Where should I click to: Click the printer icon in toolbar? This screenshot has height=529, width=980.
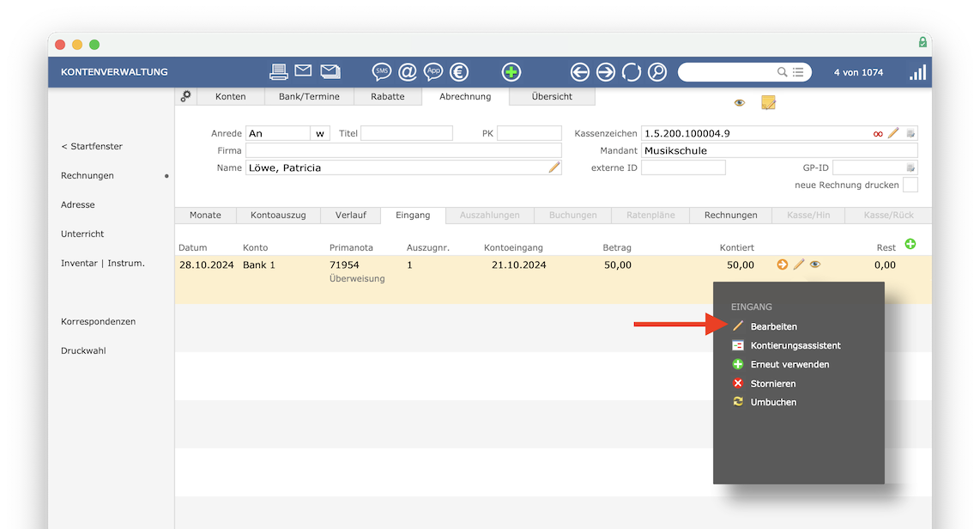[x=279, y=72]
